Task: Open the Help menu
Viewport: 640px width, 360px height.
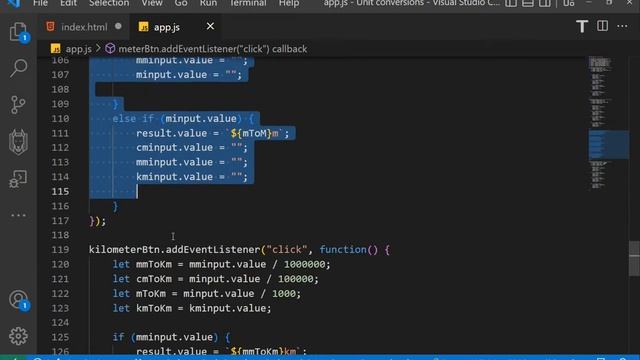Action: 289,3
